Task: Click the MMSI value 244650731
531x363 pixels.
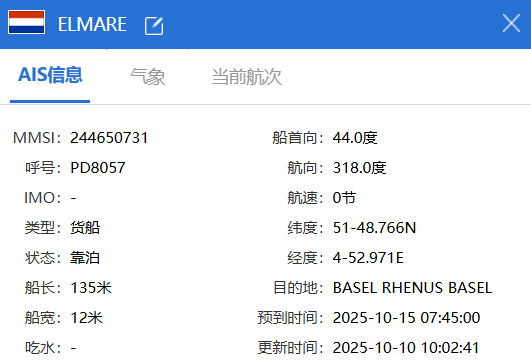Action: [x=109, y=138]
